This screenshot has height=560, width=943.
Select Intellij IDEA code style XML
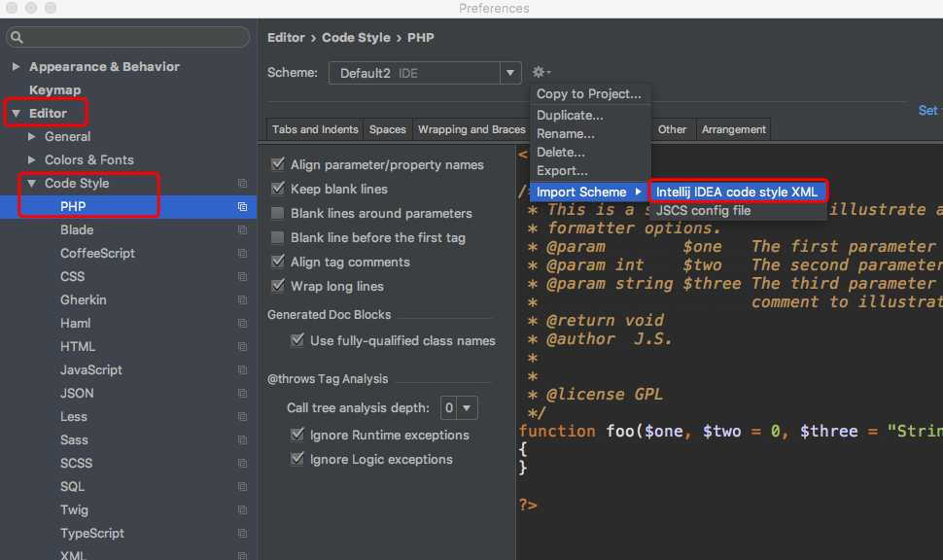(737, 192)
